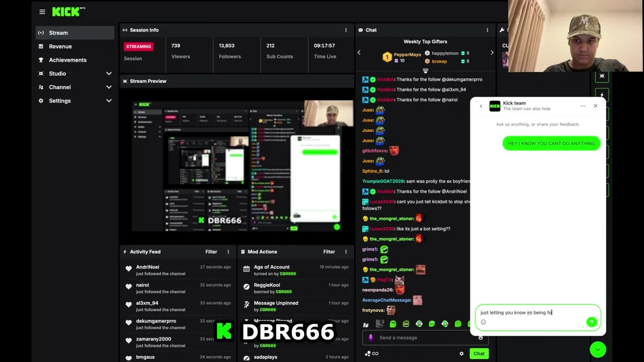Click the 739 Viewers count
Screen dimensions: 644x362
(176, 46)
